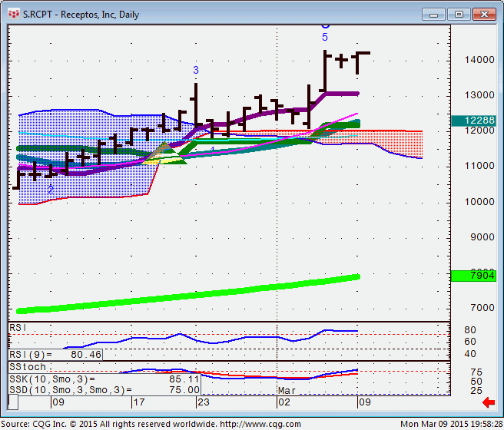Click the SSD(10,Smo,3,Smo,3)= 75.00 readout

tap(104, 390)
